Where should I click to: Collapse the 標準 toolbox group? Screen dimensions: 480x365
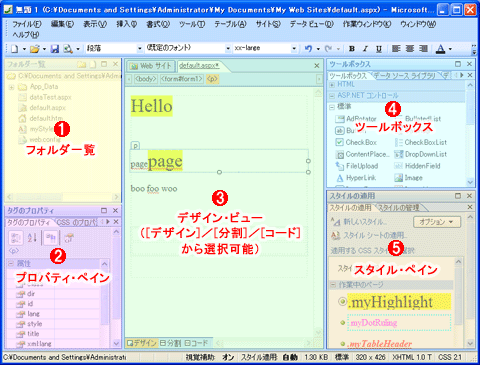click(332, 107)
